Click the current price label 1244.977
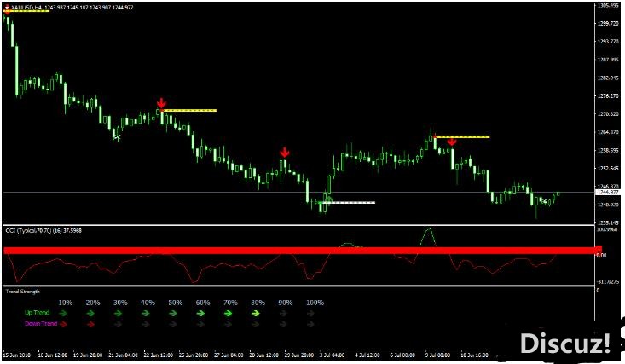The width and height of the screenshot is (625, 364). point(608,193)
